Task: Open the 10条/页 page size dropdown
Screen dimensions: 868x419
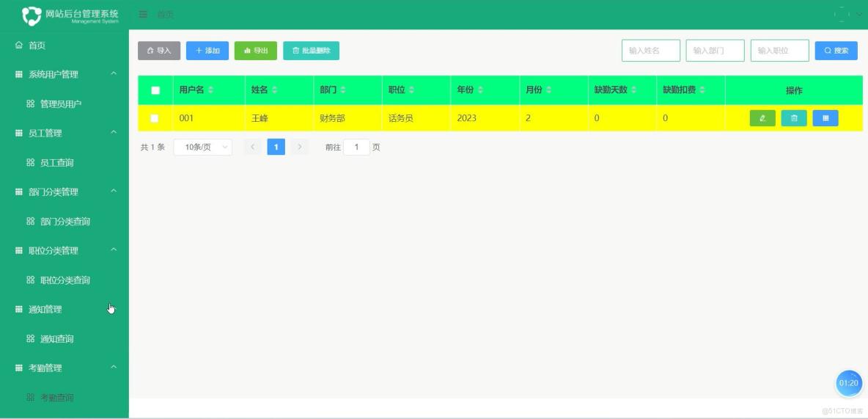Action: pos(202,147)
